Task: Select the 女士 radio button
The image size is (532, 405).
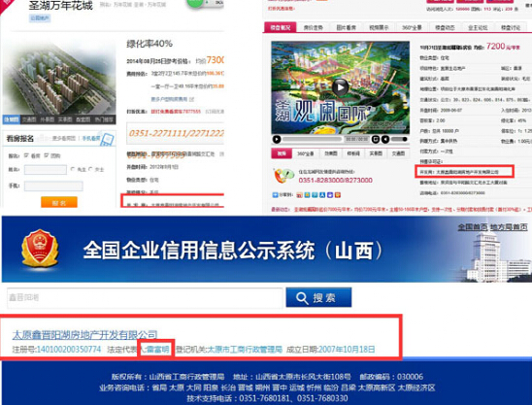Action: pyautogui.click(x=90, y=169)
